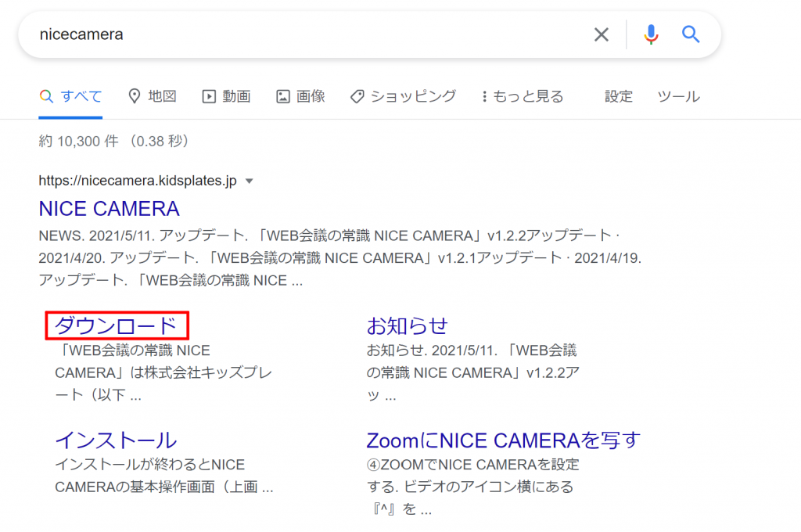Clear the search box with the X icon
Image resolution: width=801 pixels, height=532 pixels.
click(x=602, y=34)
